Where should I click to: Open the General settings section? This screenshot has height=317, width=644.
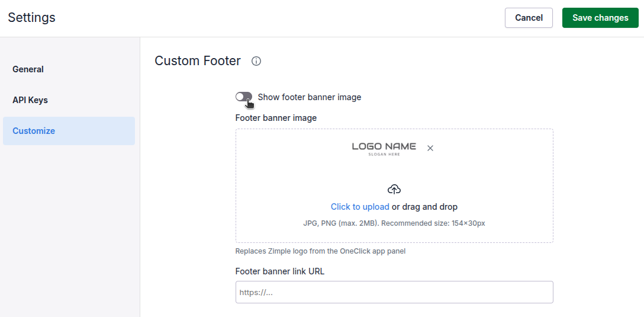[x=28, y=69]
